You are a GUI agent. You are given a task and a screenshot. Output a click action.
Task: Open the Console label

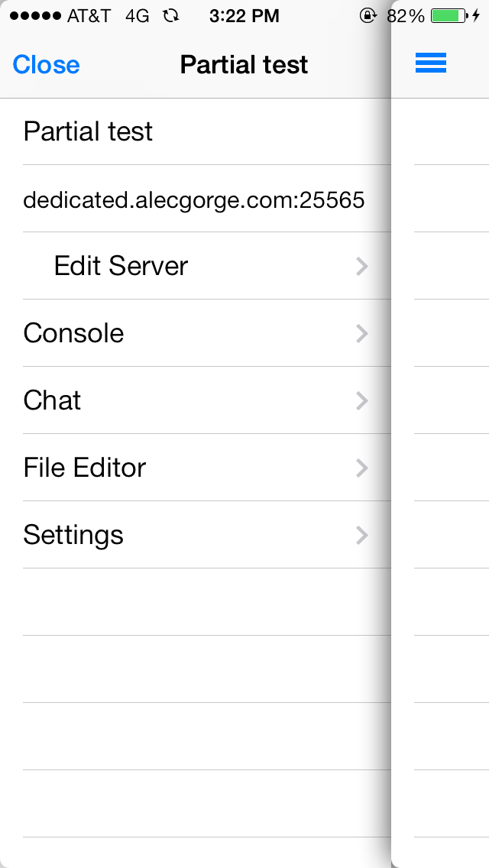(x=73, y=333)
